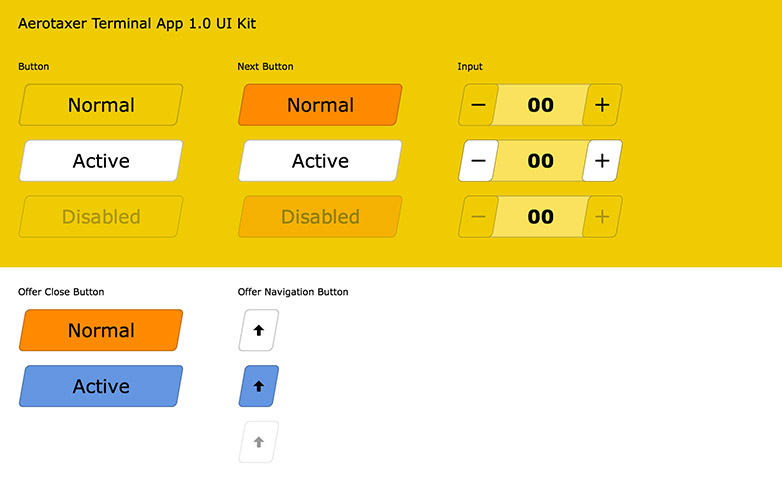Click the Disabled Next Button
This screenshot has width=782, height=489.
pyautogui.click(x=320, y=217)
